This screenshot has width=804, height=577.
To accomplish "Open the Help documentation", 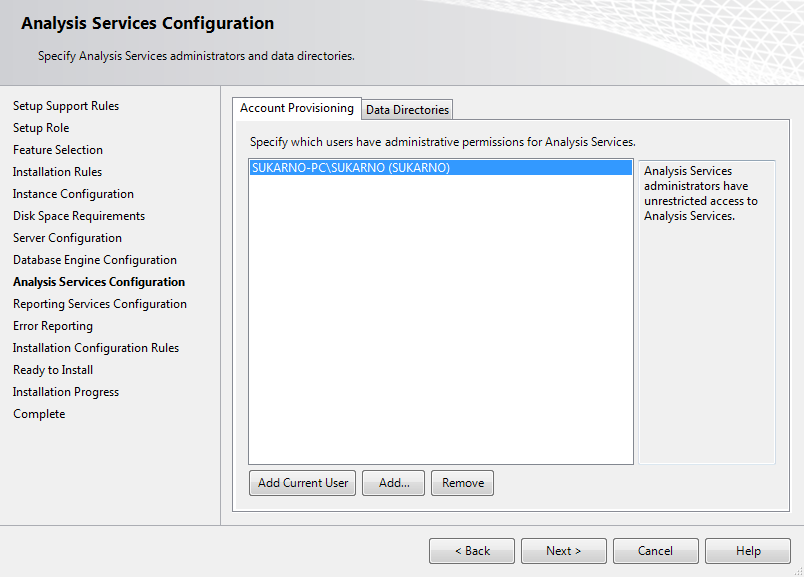I will tap(747, 550).
